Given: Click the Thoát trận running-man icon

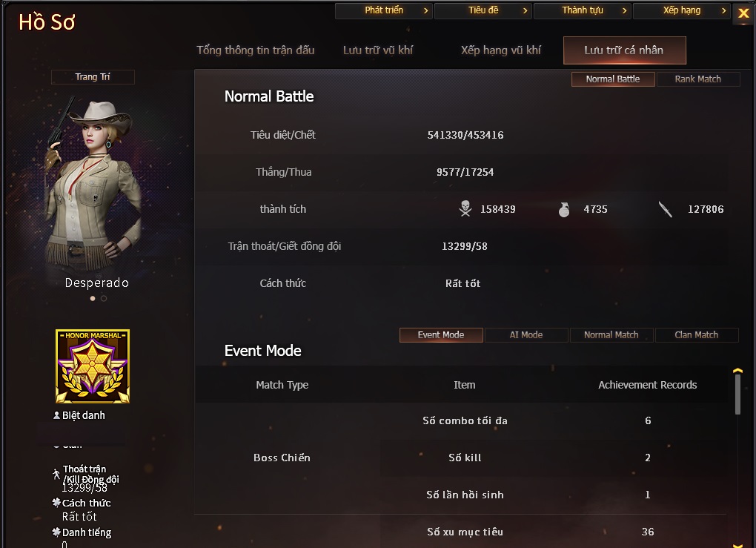Looking at the screenshot, I should click(x=56, y=474).
